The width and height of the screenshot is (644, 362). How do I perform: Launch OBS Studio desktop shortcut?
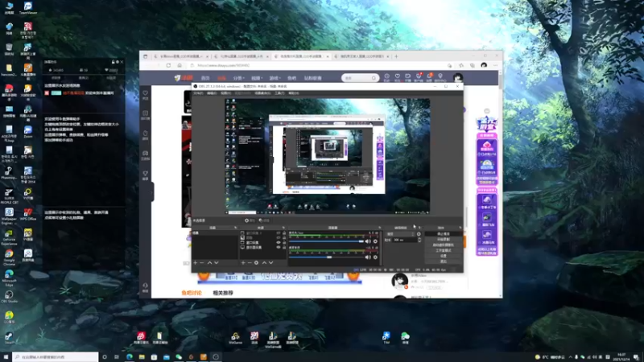pos(9,297)
